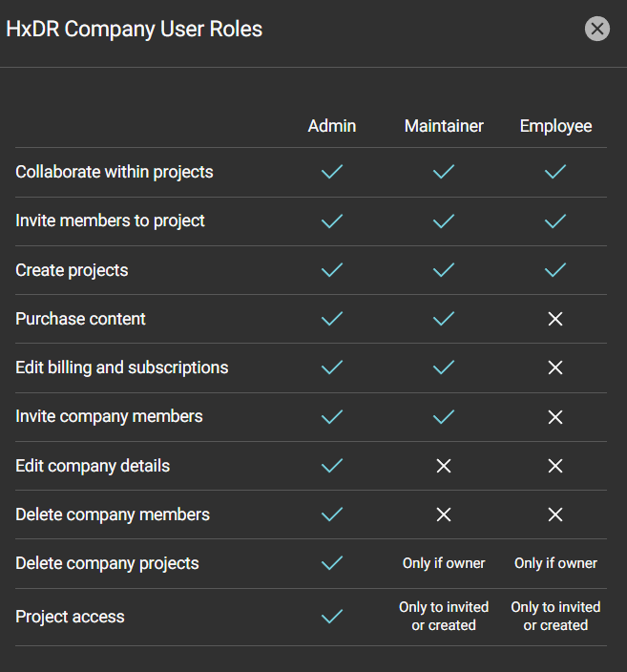Select the Admin column header
Image resolution: width=627 pixels, height=672 pixels.
click(332, 126)
